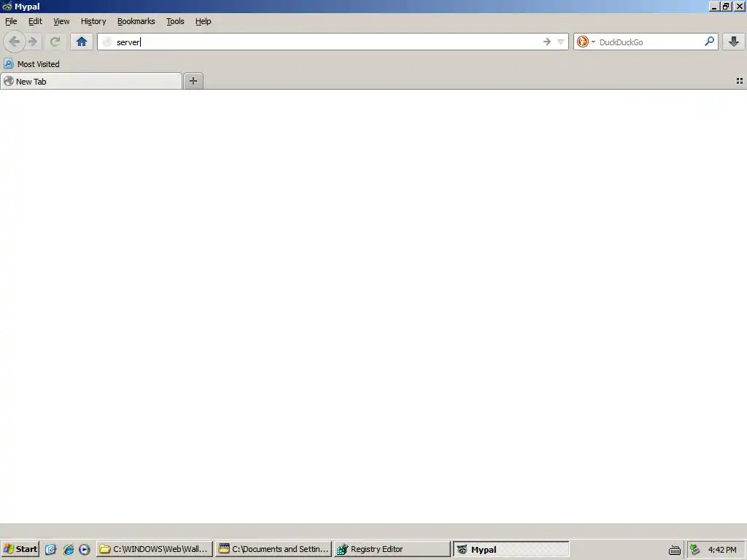Open a new tab with the plus button

point(193,81)
